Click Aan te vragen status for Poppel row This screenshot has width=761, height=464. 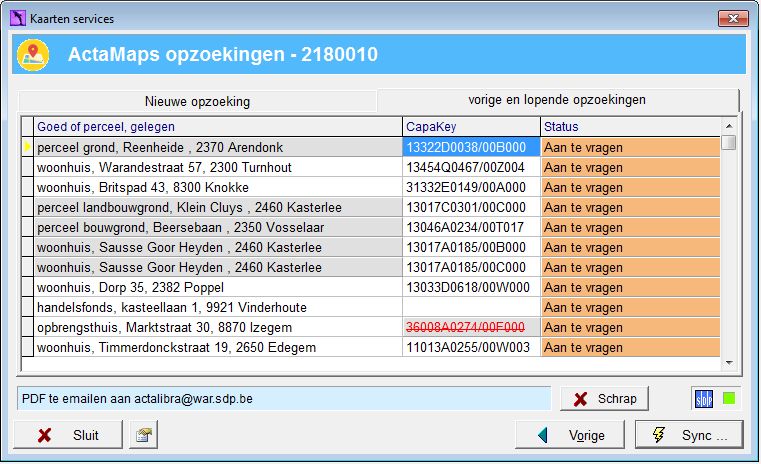point(630,287)
